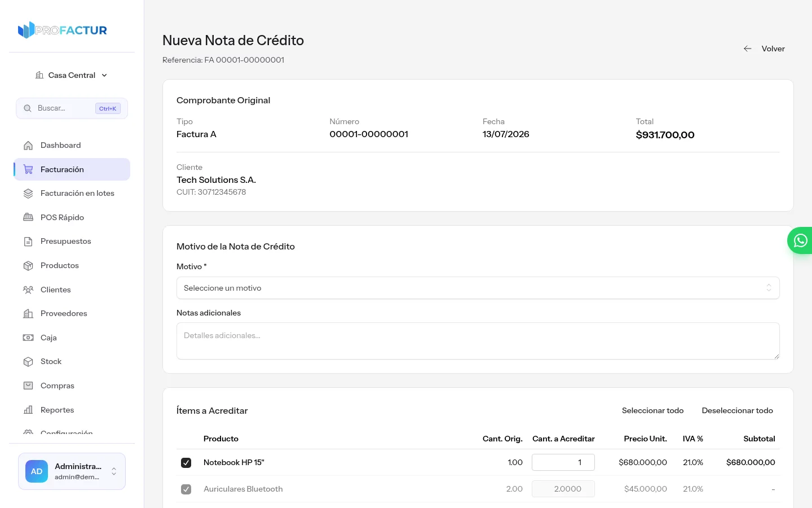Open the Compras section
Image resolution: width=812 pixels, height=508 pixels.
[72, 386]
